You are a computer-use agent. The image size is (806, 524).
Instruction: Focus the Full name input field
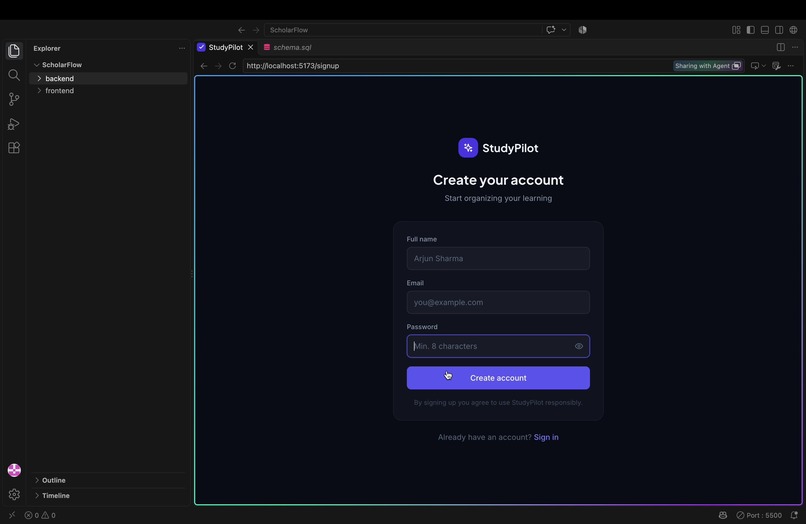point(498,258)
